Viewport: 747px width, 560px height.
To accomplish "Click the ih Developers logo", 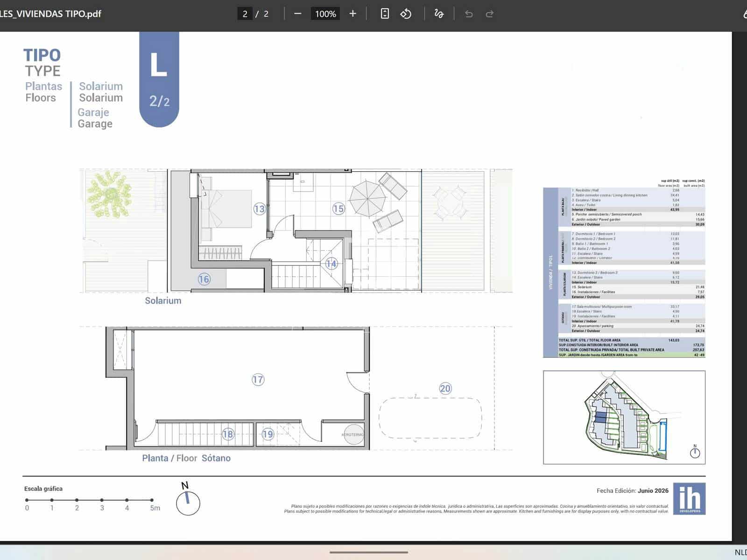I will (690, 499).
